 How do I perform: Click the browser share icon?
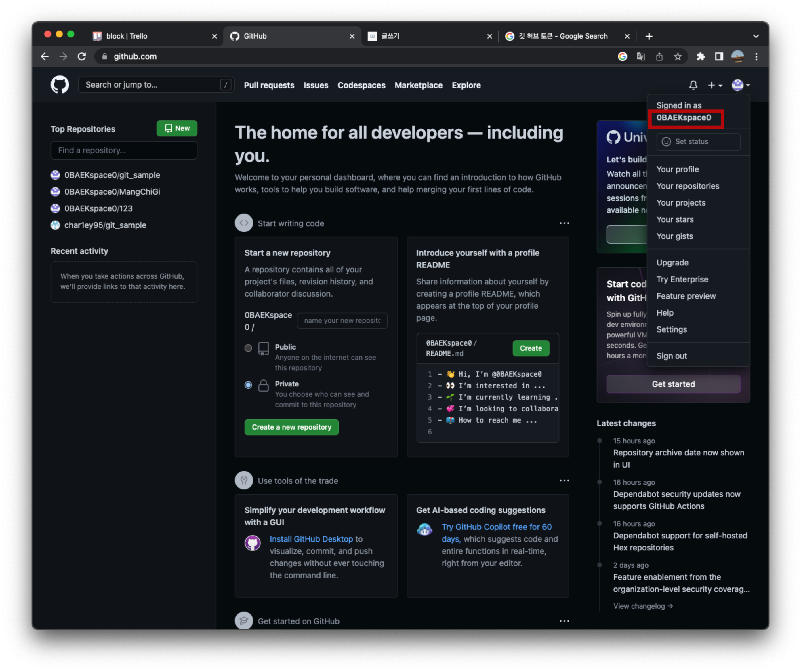[x=659, y=56]
